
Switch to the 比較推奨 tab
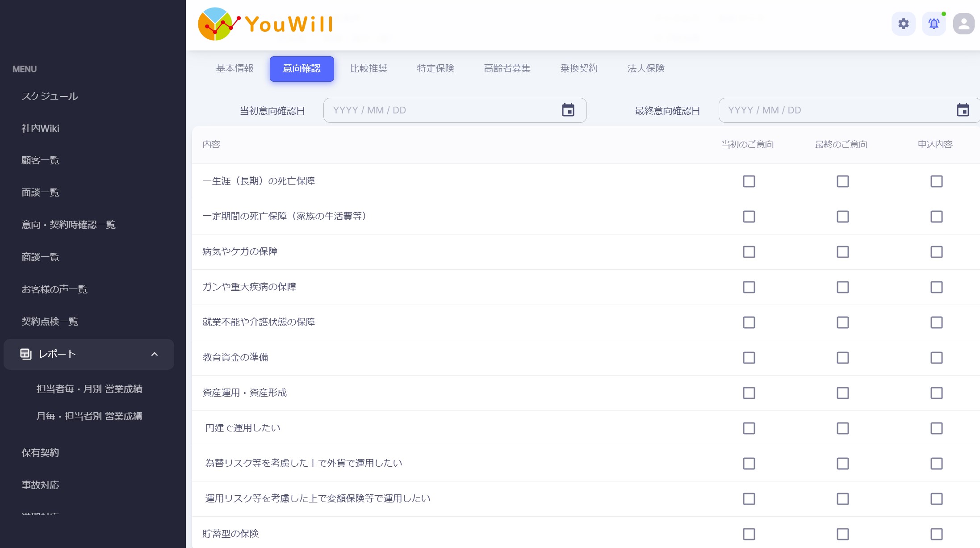coord(368,69)
